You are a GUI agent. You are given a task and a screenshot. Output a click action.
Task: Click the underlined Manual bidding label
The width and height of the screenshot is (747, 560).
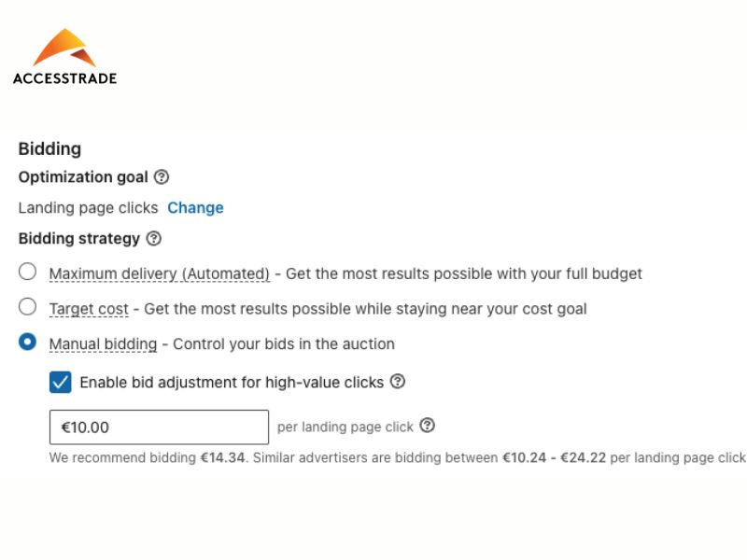pos(103,343)
